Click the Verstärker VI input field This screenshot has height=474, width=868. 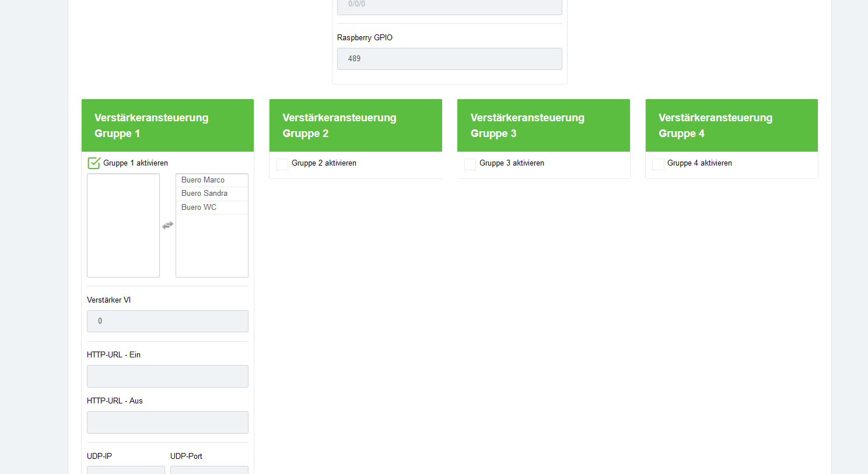coord(167,321)
